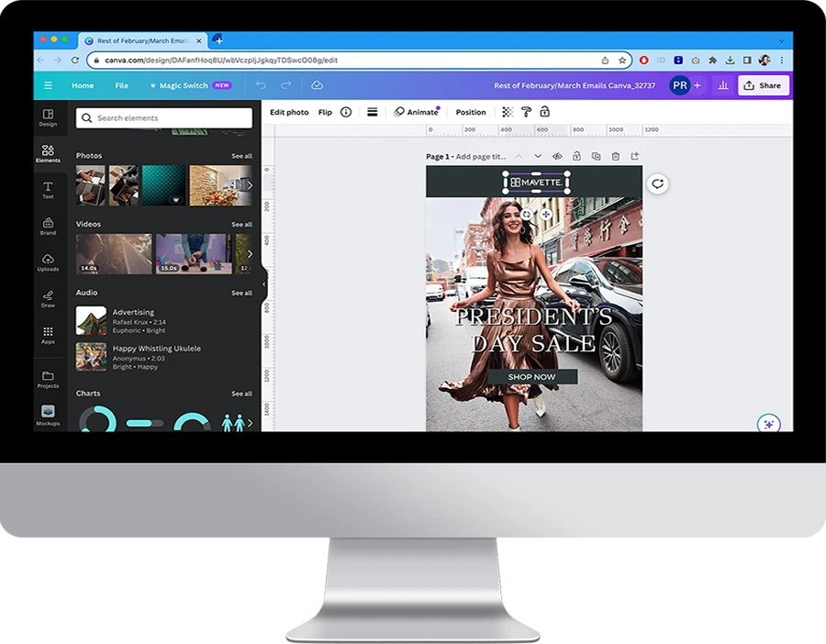
Task: Click See all next to Videos
Action: (x=241, y=225)
